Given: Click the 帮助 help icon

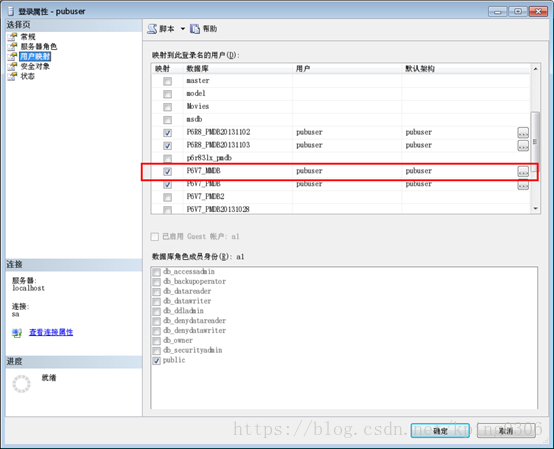Looking at the screenshot, I should click(195, 29).
